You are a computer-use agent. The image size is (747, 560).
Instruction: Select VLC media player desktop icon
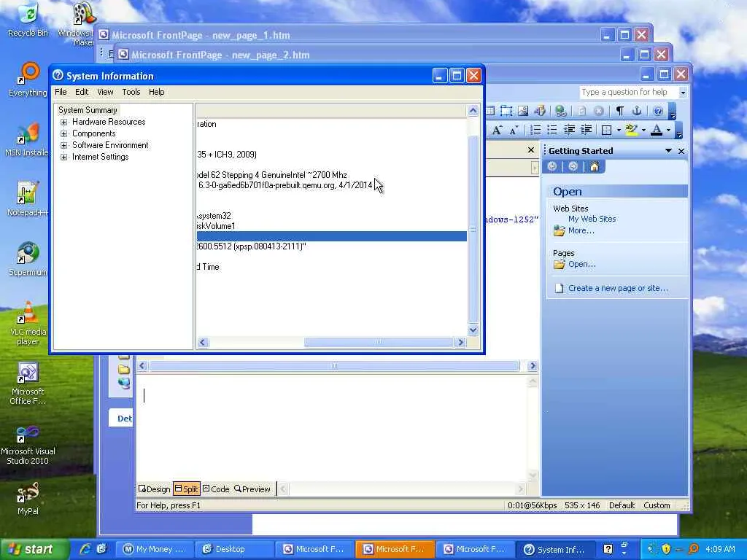(28, 323)
